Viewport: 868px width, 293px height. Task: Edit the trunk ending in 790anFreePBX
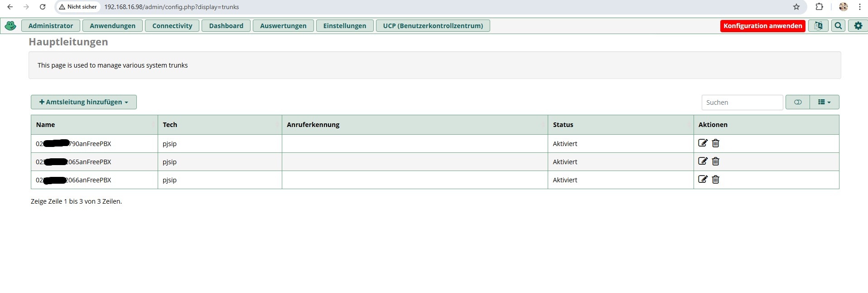[x=703, y=143]
